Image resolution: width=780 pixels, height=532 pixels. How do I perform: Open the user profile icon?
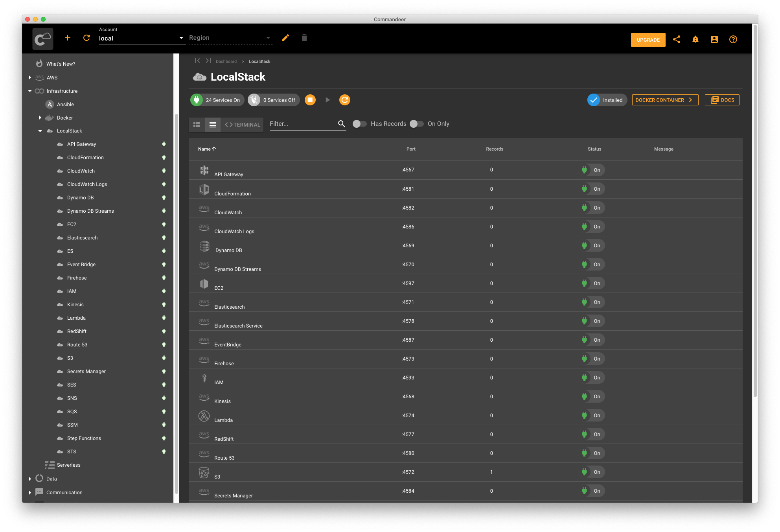point(714,39)
